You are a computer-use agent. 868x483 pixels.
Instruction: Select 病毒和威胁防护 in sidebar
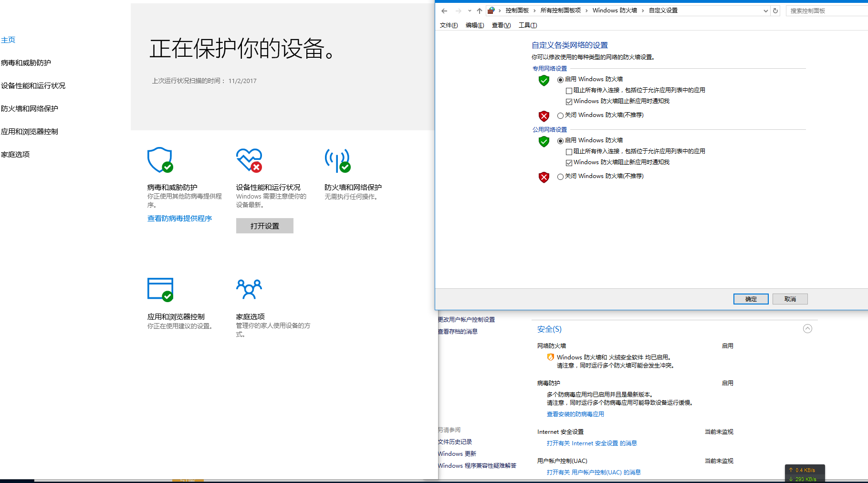26,63
